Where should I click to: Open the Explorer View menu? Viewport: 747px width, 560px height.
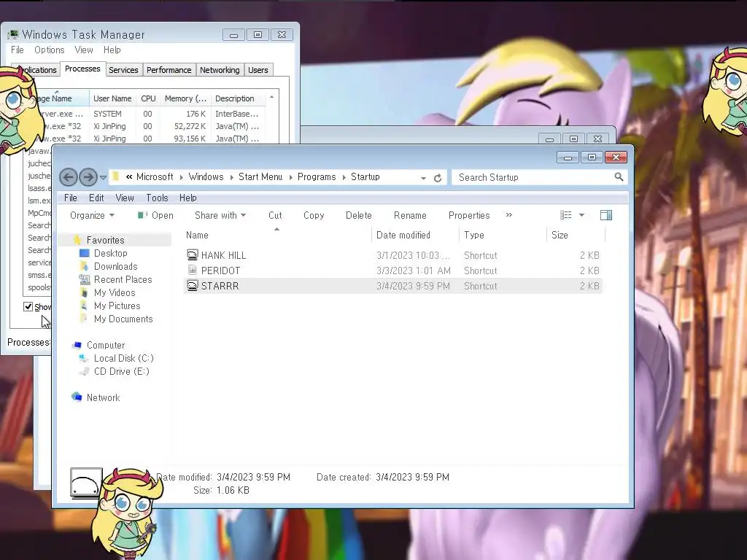(x=125, y=198)
